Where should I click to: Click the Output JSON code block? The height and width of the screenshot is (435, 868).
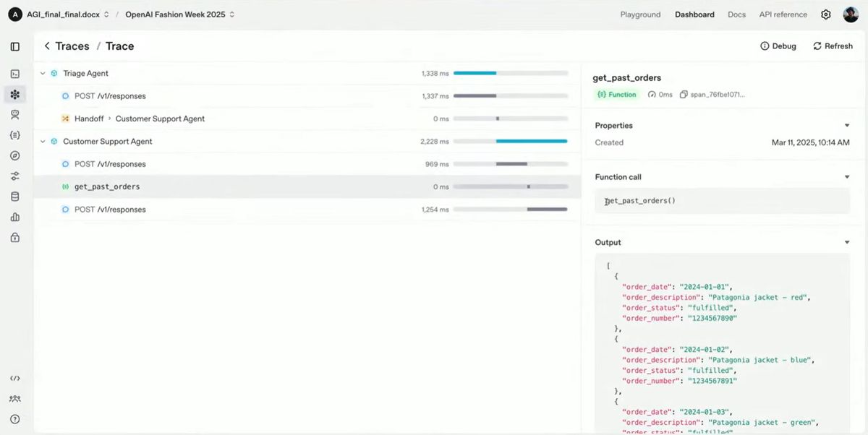point(722,342)
